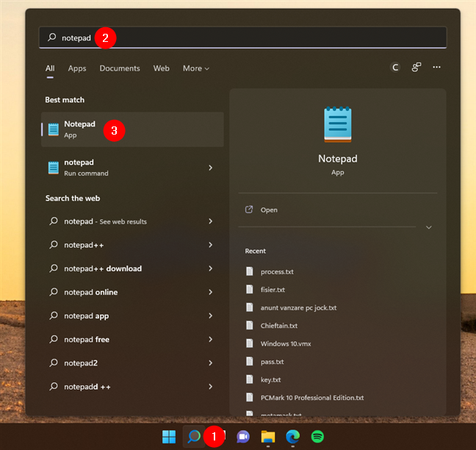The image size is (476, 450).
Task: Expand arrow next to notepad free
Action: [210, 340]
